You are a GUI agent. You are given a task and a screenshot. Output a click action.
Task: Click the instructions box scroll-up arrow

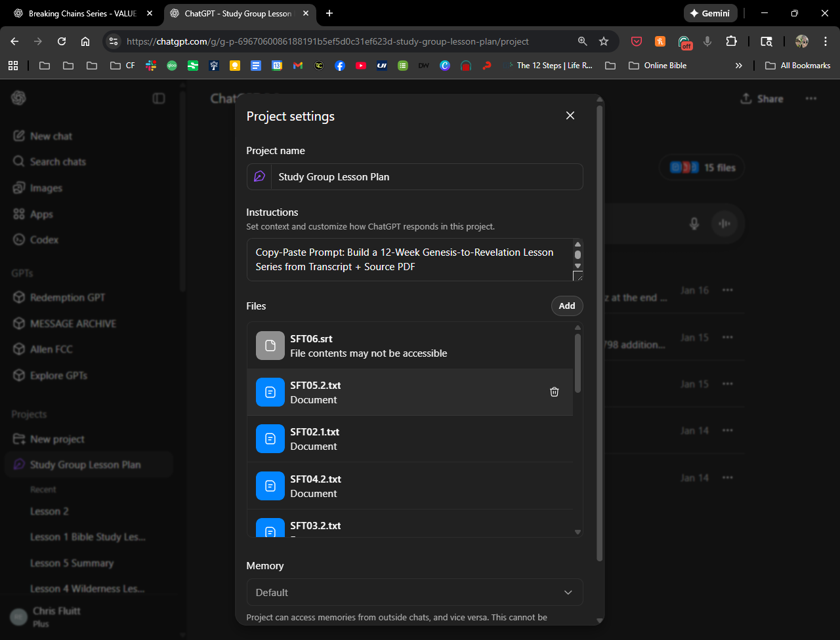[x=577, y=245]
